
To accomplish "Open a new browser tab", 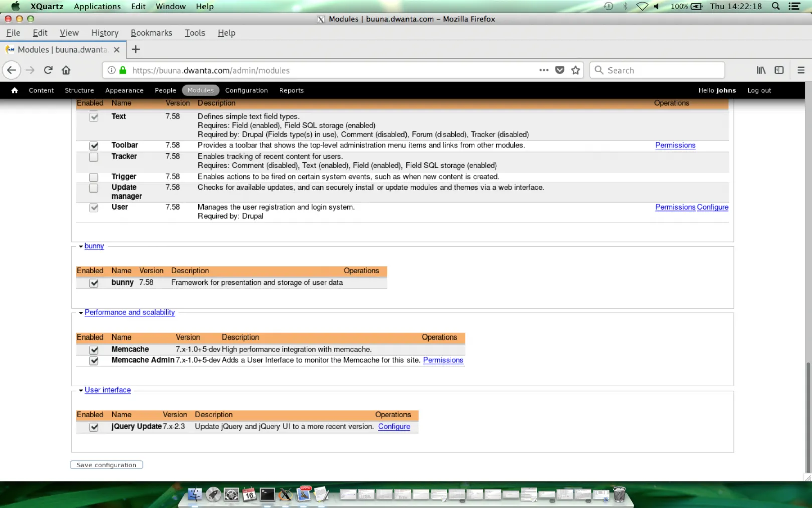I will [x=136, y=49].
